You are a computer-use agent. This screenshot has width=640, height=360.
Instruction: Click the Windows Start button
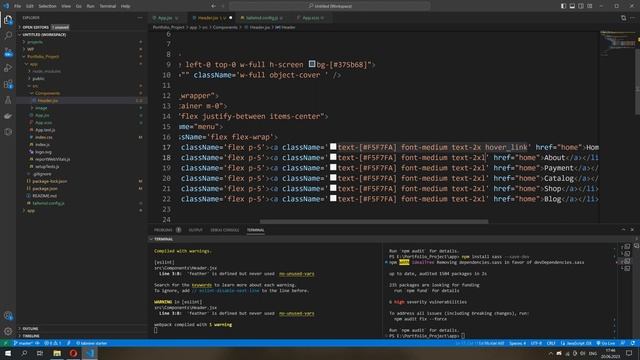point(8,353)
